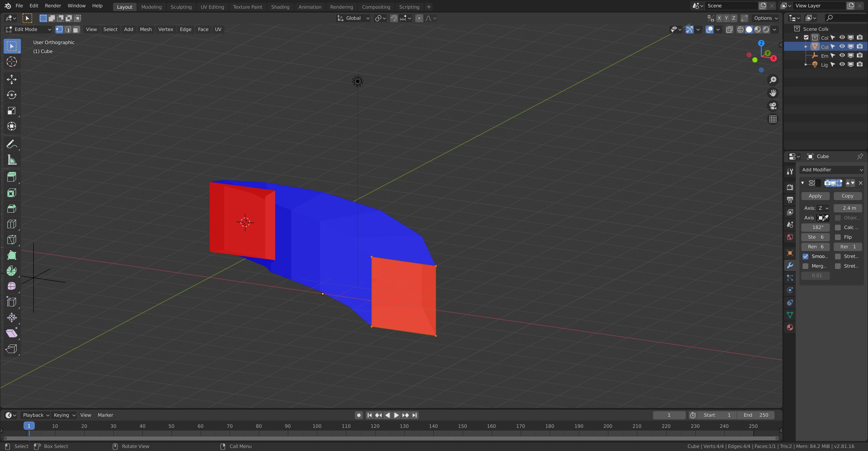Select the Move tool
Image resolution: width=868 pixels, height=451 pixels.
(x=11, y=79)
